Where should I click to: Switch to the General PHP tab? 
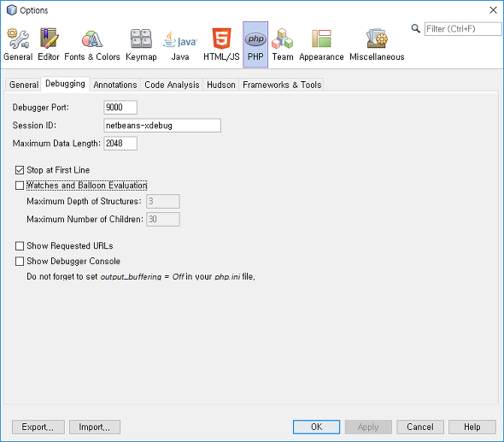click(x=24, y=85)
